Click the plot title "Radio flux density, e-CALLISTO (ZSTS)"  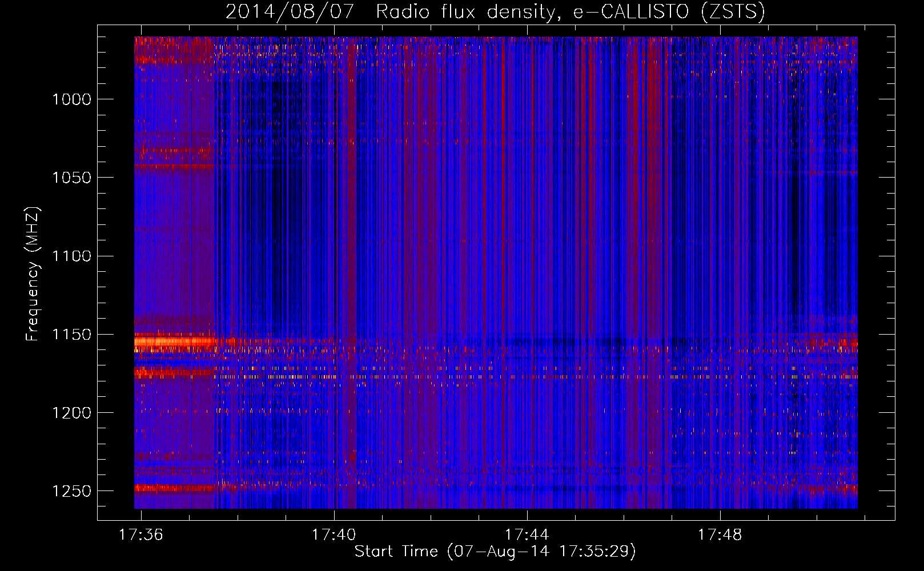(571, 11)
